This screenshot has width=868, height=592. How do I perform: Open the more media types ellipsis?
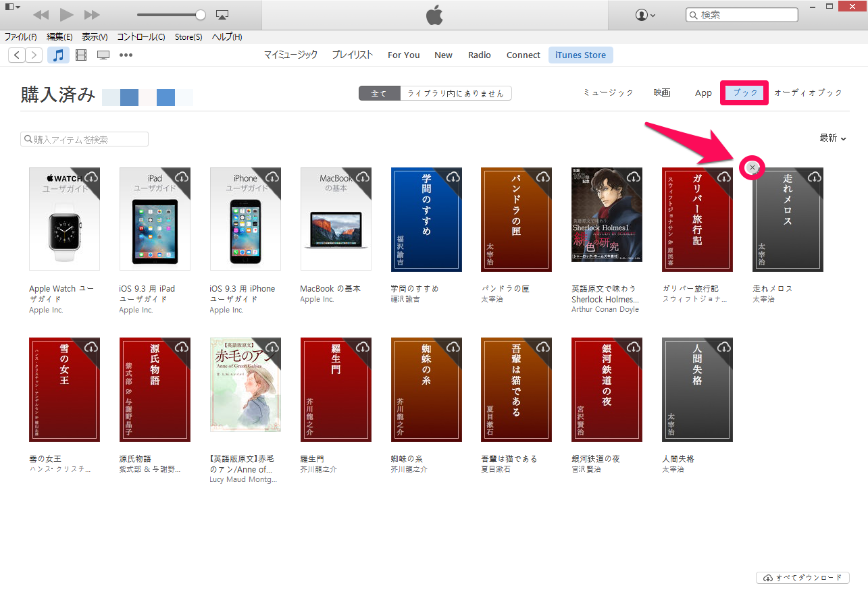126,55
